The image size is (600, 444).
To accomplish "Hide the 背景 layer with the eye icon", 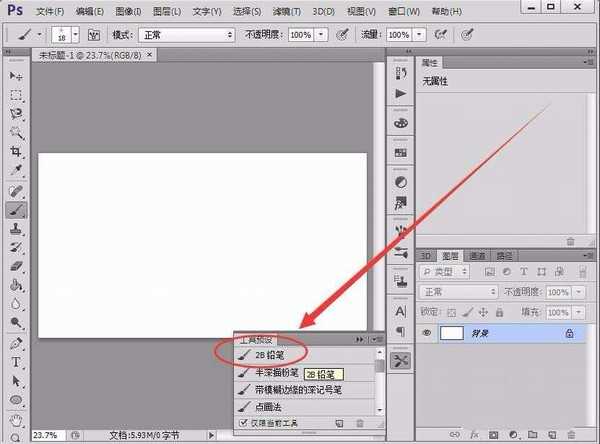I will (x=427, y=333).
